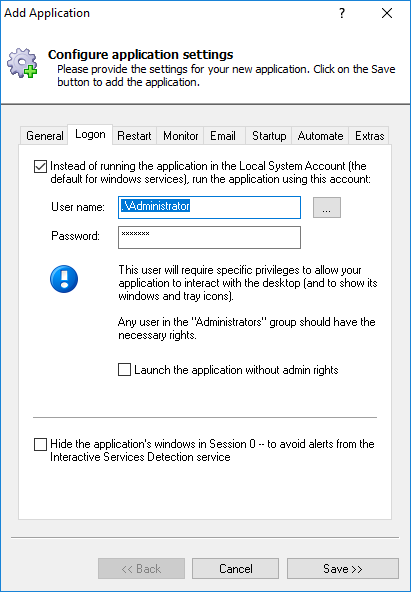
Task: Click into the Password field
Action: tap(209, 237)
